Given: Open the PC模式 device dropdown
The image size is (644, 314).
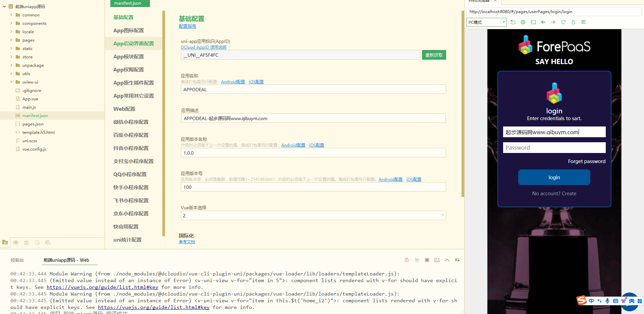Looking at the screenshot, I should click(486, 22).
